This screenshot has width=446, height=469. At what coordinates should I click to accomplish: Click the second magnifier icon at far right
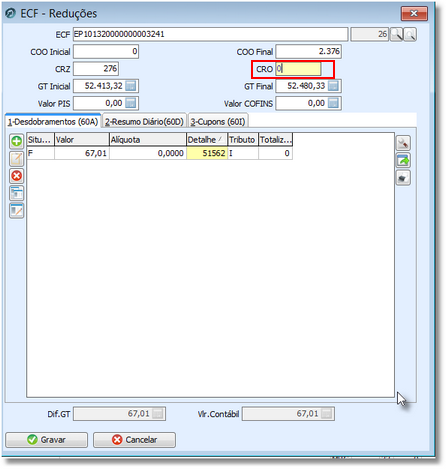pos(410,34)
